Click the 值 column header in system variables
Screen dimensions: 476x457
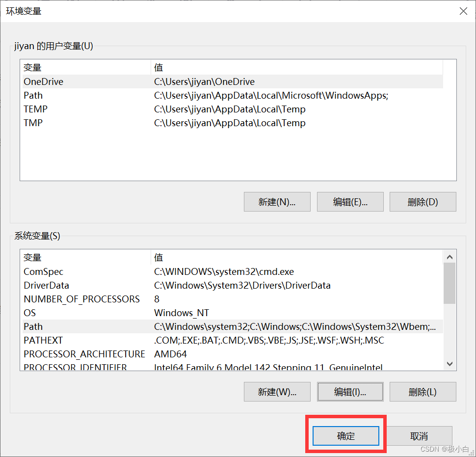coord(297,257)
